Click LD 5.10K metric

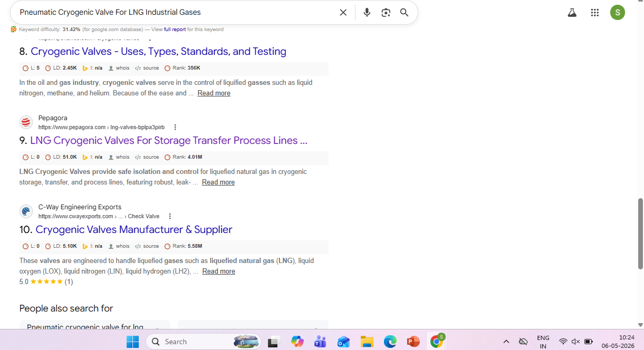61,246
